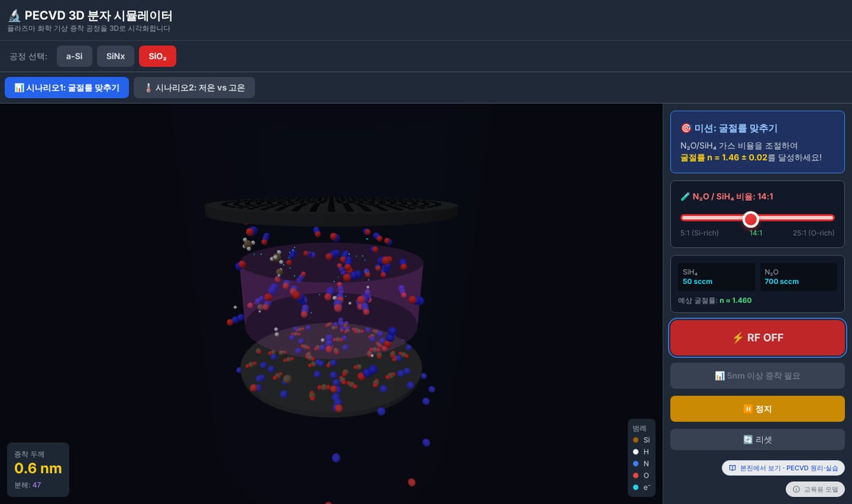Click the thermometer icon on 시나리오2 tab
Image resolution: width=852 pixels, height=504 pixels.
tap(148, 88)
